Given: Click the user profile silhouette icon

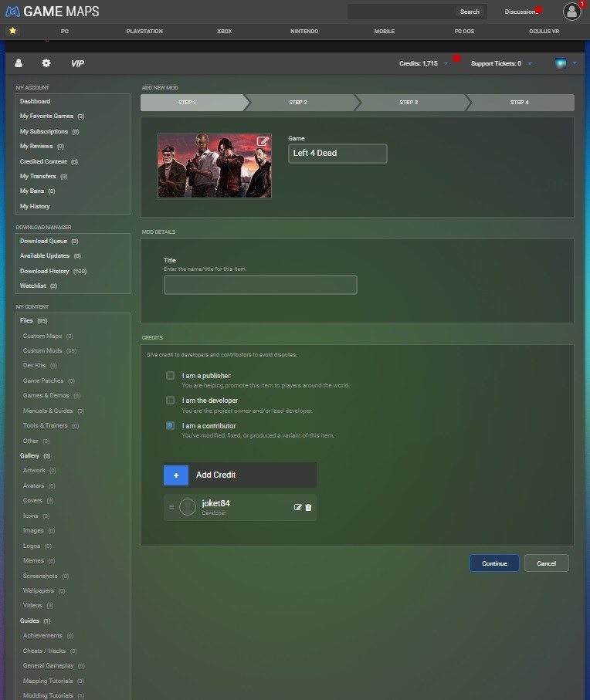Looking at the screenshot, I should coord(19,63).
